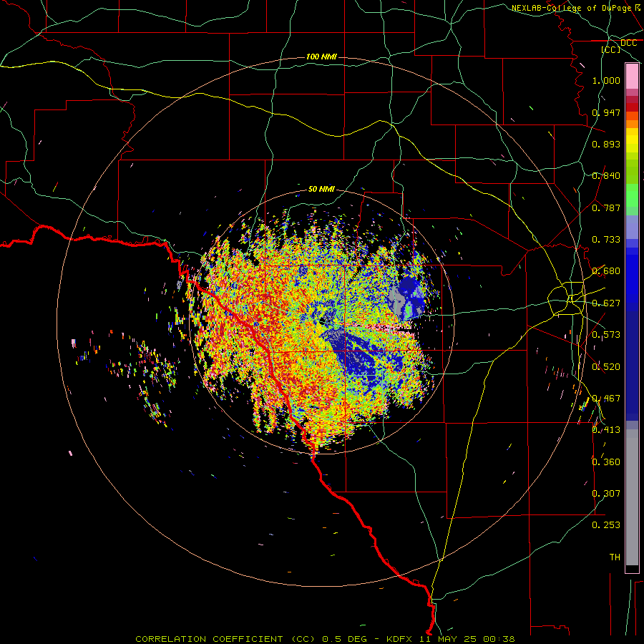Screen dimensions: 644x644
Task: Click the 0.680 value on the scale
Action: coord(606,271)
